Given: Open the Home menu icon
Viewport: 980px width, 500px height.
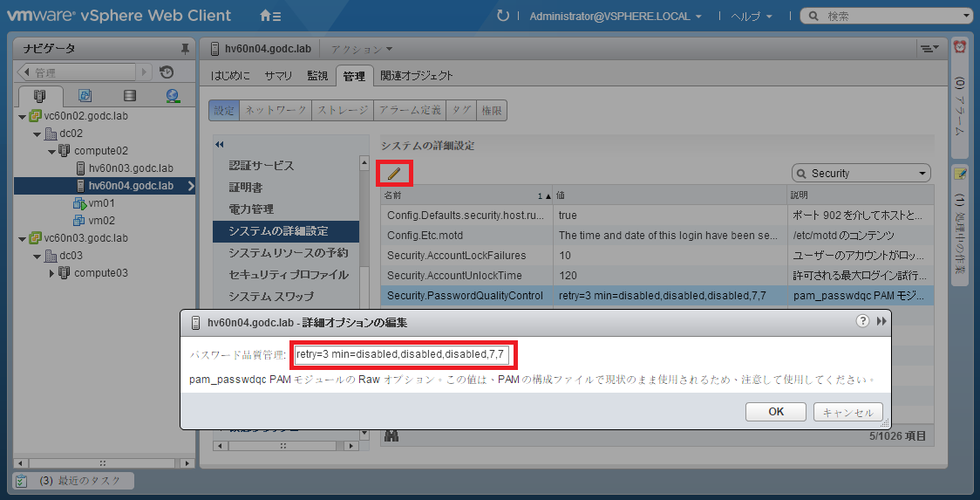Looking at the screenshot, I should pos(270,16).
